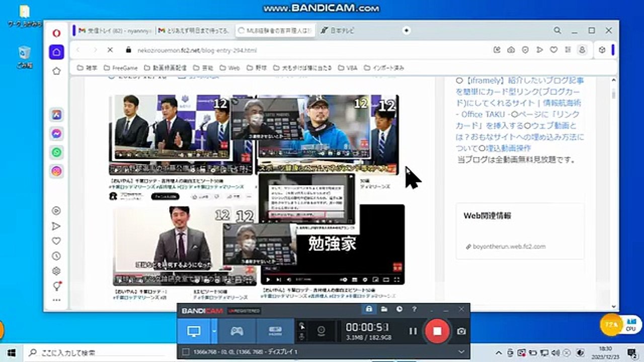Open the インポート済み bookmark folder
The width and height of the screenshot is (644, 362).
(384, 68)
